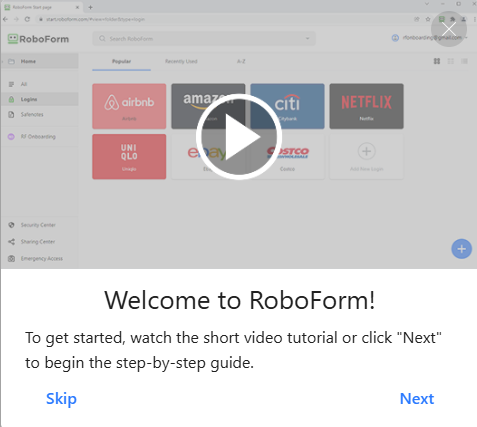Select Logins in the sidebar

click(x=39, y=99)
